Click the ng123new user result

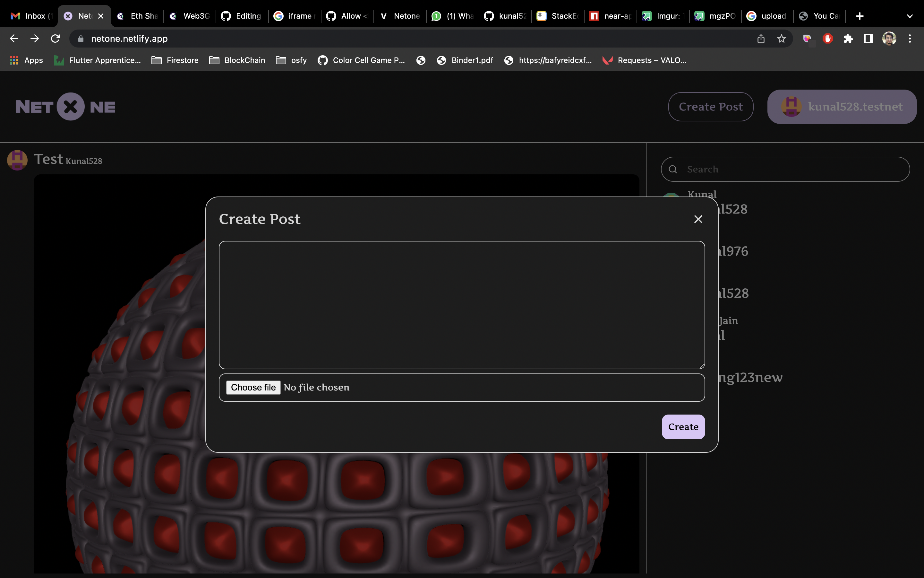click(750, 377)
